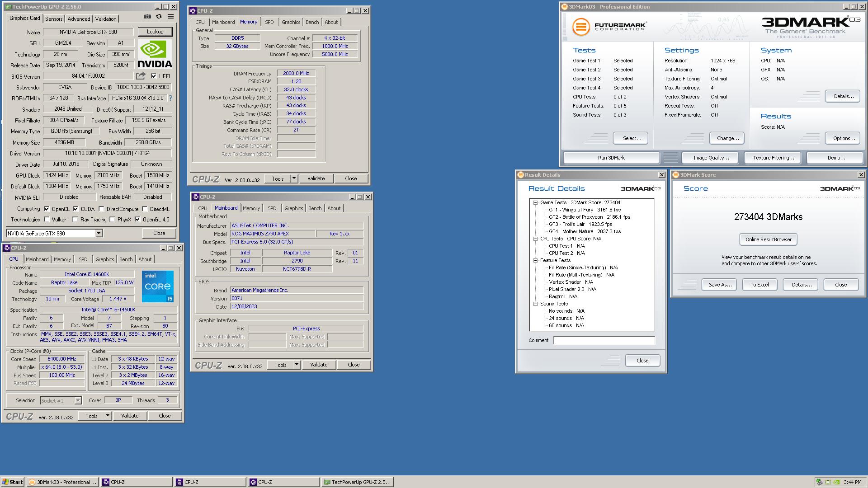Collapse the CPU Tests tree node
Viewport: 868px width, 488px height.
(535, 239)
